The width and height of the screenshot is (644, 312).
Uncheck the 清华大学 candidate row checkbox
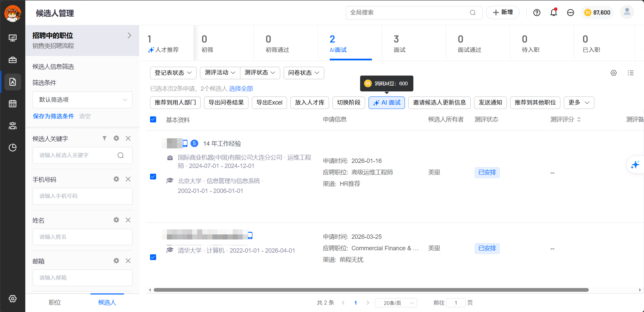[x=153, y=257]
